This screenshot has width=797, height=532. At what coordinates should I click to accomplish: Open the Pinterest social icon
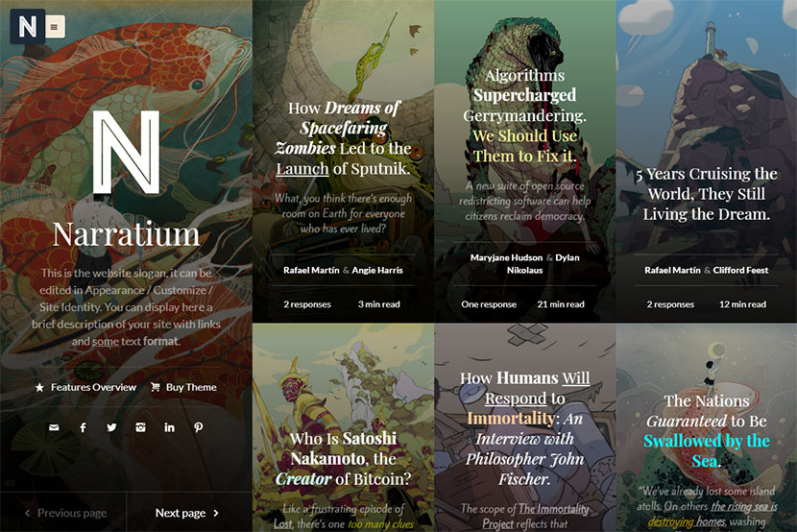point(198,427)
